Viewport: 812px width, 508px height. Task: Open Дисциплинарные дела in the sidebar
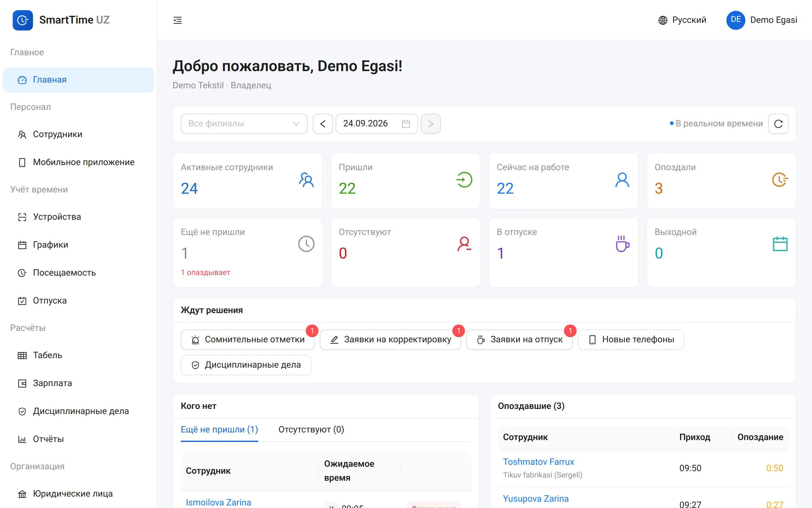click(x=78, y=411)
